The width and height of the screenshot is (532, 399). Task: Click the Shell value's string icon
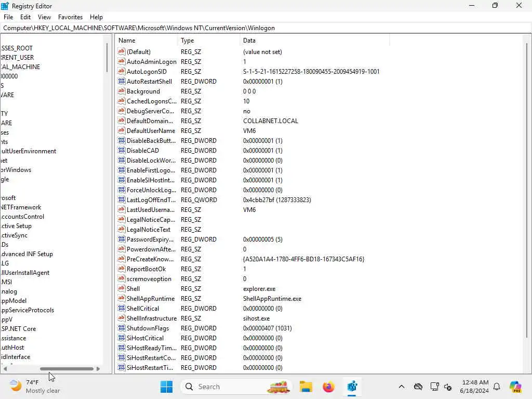click(x=122, y=288)
